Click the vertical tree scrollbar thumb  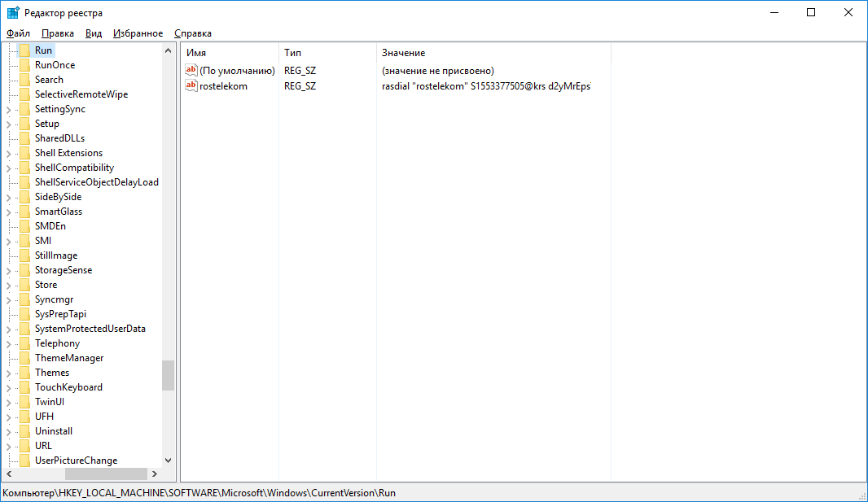point(169,375)
